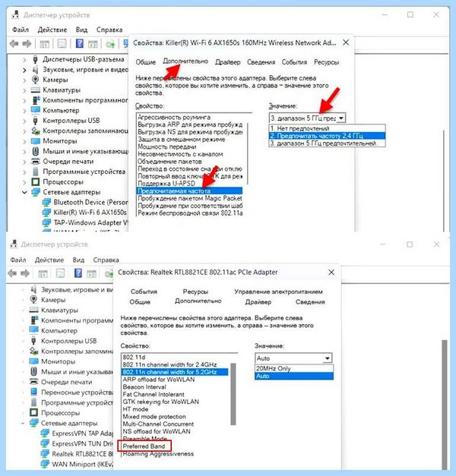Expand Камеры node in top window tree
456x476 pixels.
pos(24,80)
